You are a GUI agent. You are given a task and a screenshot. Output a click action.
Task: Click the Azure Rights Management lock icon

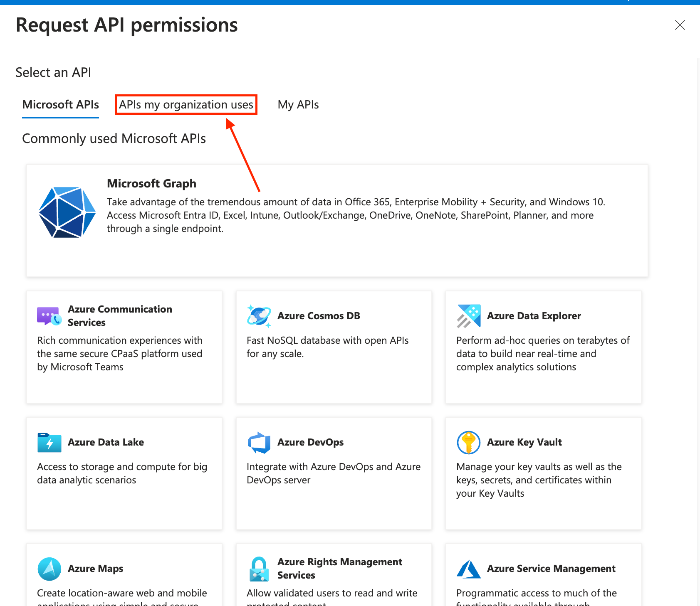pos(259,569)
